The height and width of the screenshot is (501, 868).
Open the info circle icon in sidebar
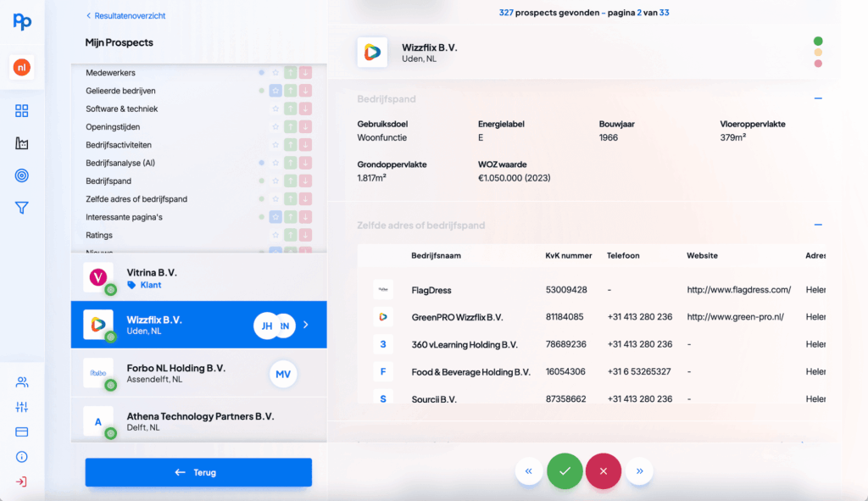[22, 457]
